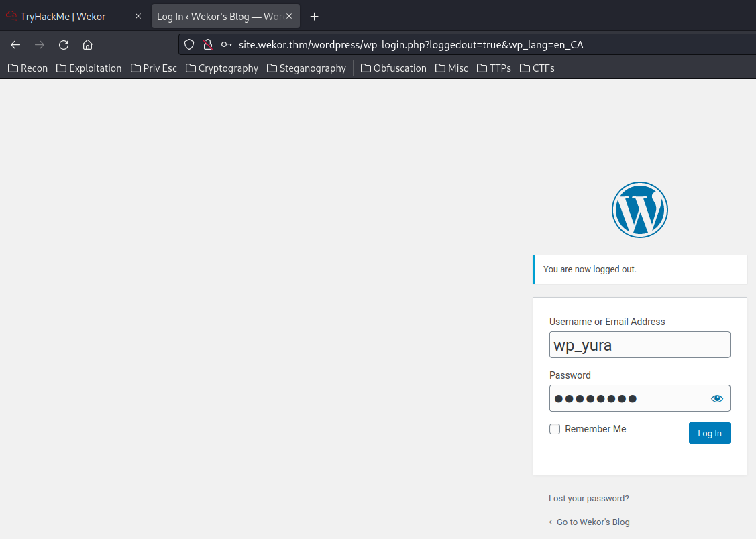Open the Priv Esc bookmarks folder
The width and height of the screenshot is (756, 539).
pyautogui.click(x=154, y=68)
